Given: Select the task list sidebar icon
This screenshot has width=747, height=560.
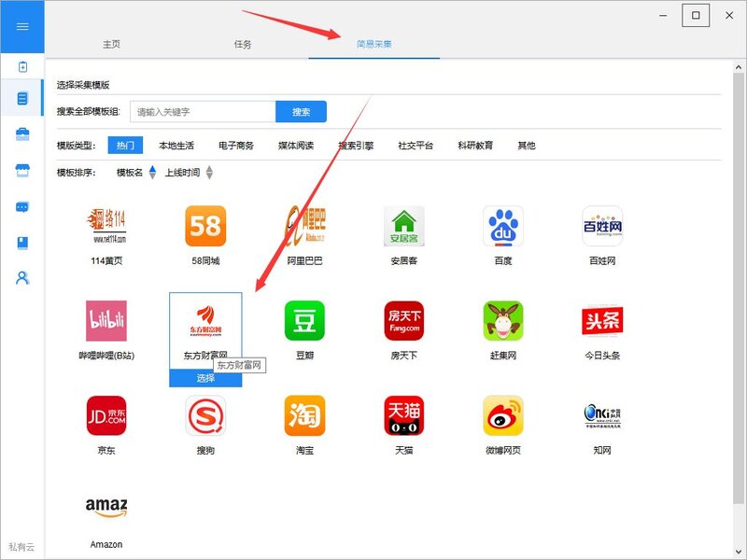Looking at the screenshot, I should pos(22,98).
